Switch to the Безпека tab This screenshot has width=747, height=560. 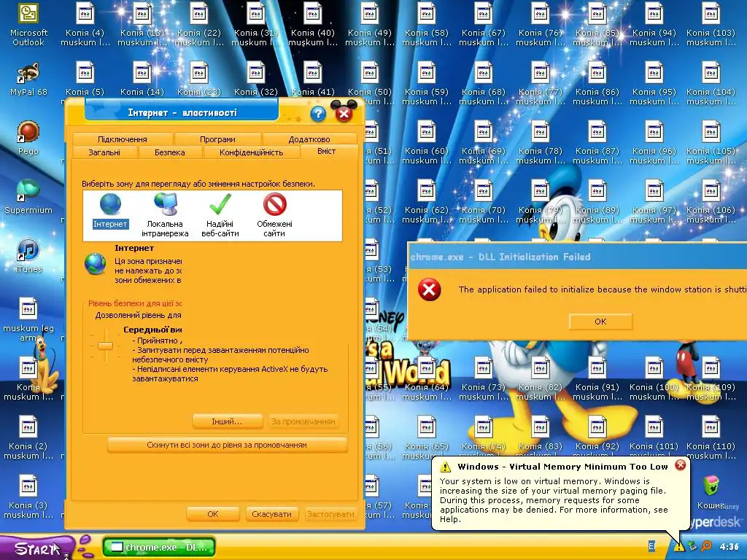pyautogui.click(x=169, y=152)
